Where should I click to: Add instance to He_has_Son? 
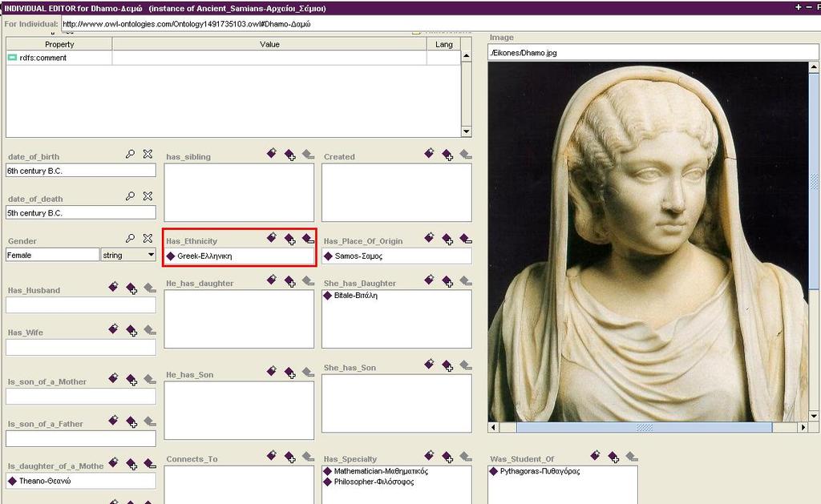point(289,373)
